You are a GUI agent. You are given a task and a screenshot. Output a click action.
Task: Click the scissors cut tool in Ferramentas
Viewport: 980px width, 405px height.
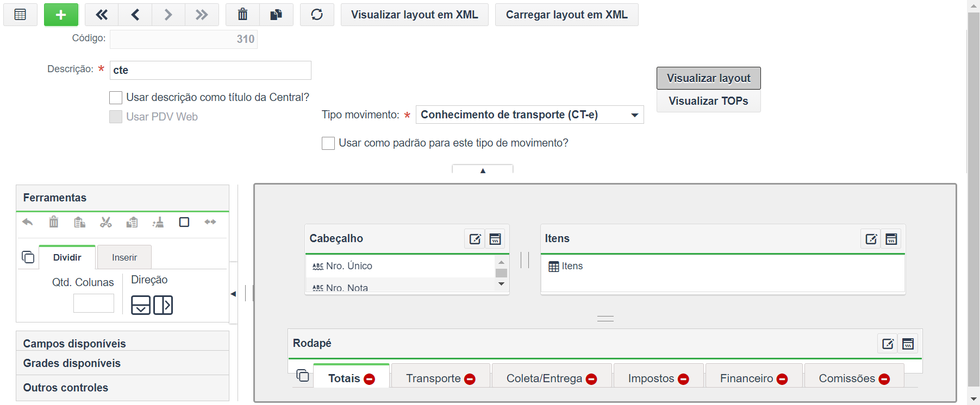click(x=106, y=222)
